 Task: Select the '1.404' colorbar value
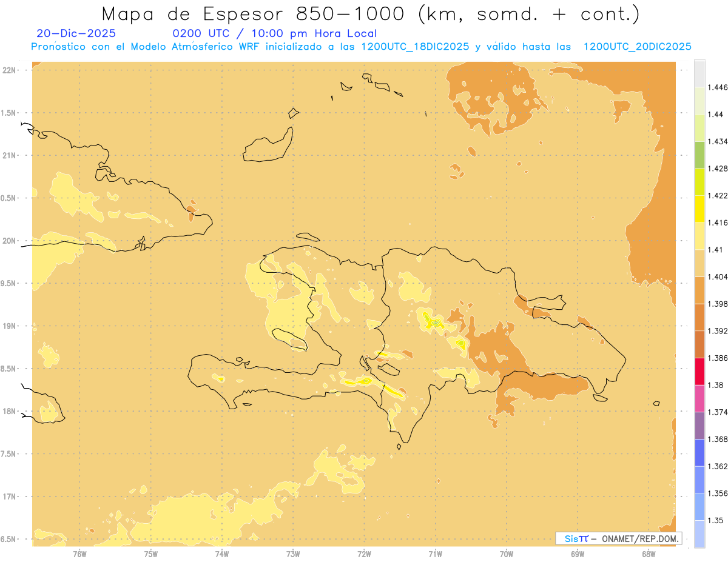[x=718, y=277]
